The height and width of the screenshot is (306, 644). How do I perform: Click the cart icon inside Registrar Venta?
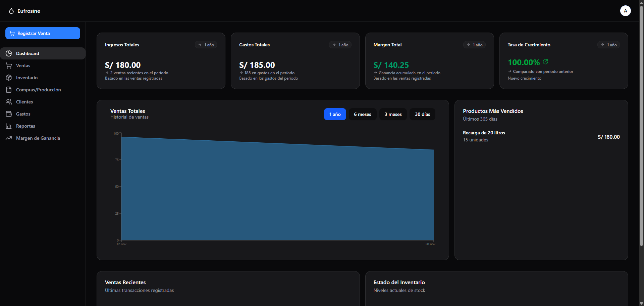[x=12, y=33]
